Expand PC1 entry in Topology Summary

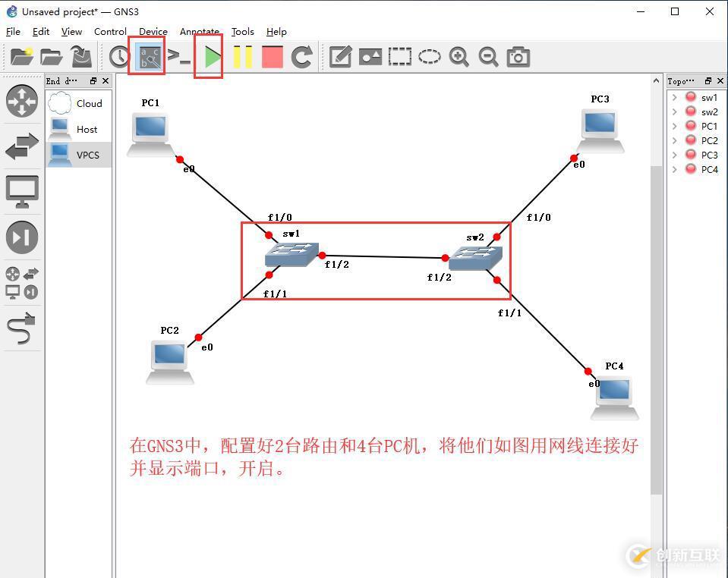673,126
